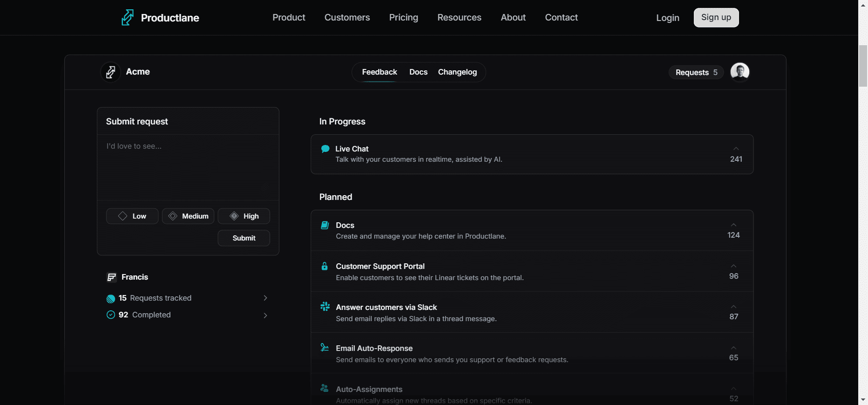Image resolution: width=868 pixels, height=405 pixels.
Task: Switch to the Changelog tab
Action: (457, 72)
